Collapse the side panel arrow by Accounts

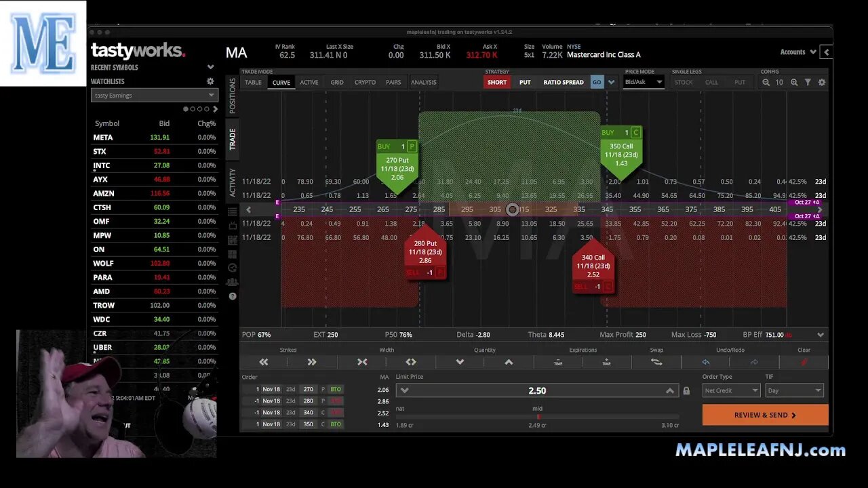click(826, 52)
